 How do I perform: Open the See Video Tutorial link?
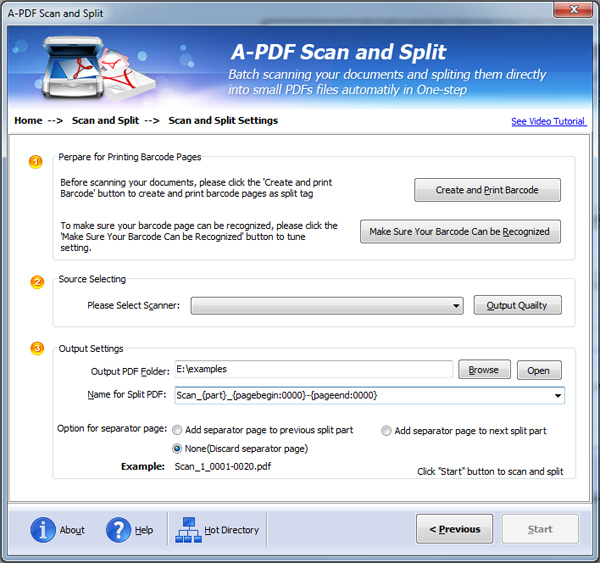pyautogui.click(x=548, y=121)
